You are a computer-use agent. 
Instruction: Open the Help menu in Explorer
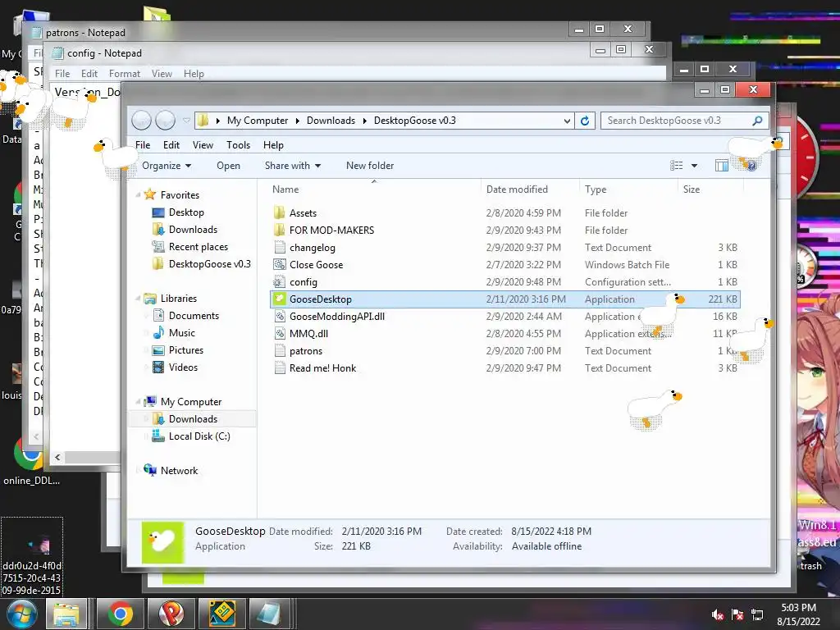(273, 145)
